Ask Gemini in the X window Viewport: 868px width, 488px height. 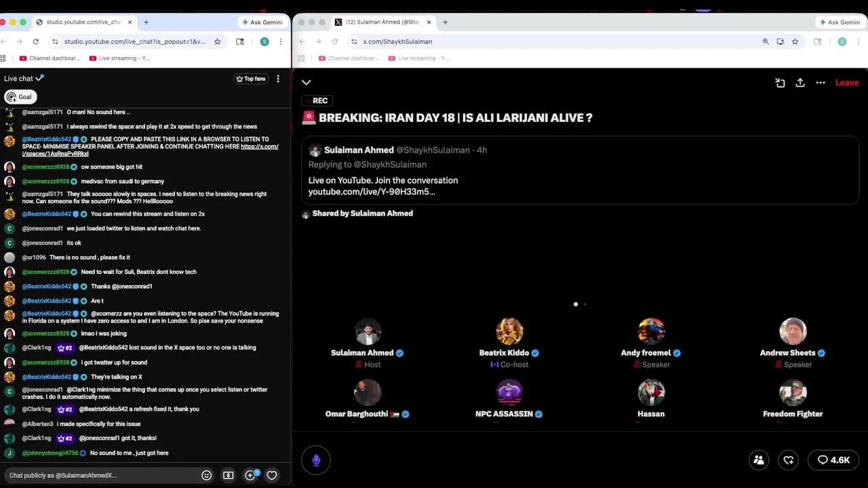840,22
